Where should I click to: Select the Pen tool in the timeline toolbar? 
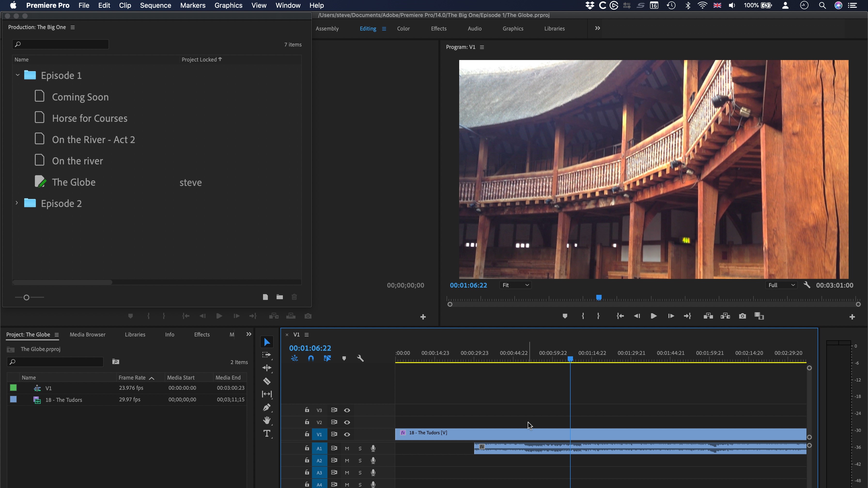(x=267, y=407)
